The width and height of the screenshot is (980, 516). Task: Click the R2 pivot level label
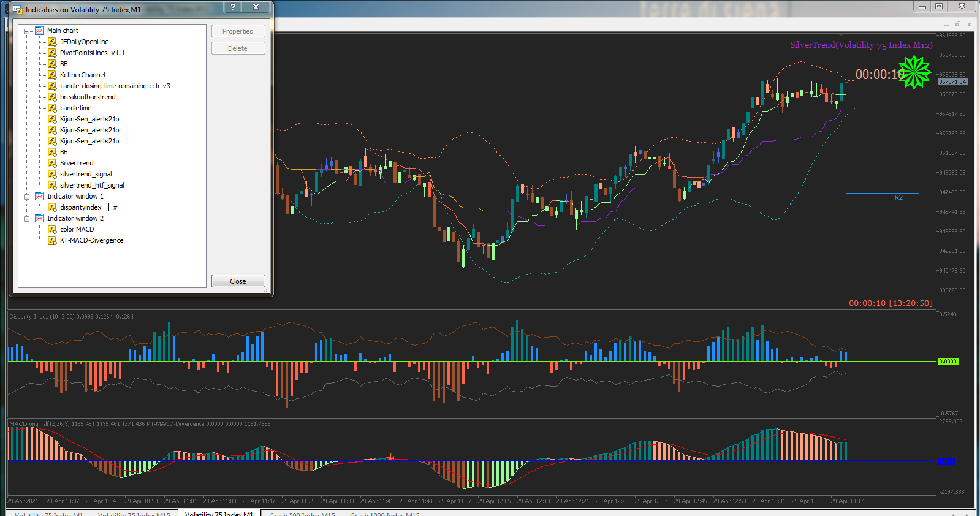898,197
